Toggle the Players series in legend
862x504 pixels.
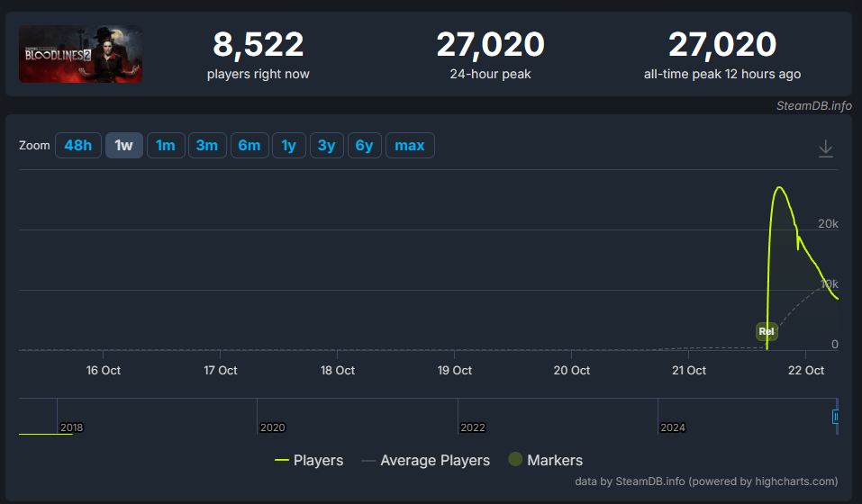(x=309, y=460)
